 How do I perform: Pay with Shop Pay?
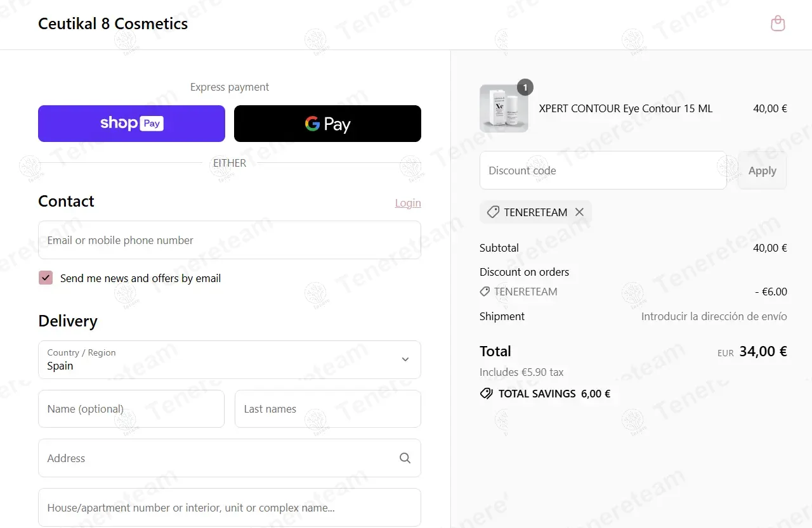pos(131,124)
